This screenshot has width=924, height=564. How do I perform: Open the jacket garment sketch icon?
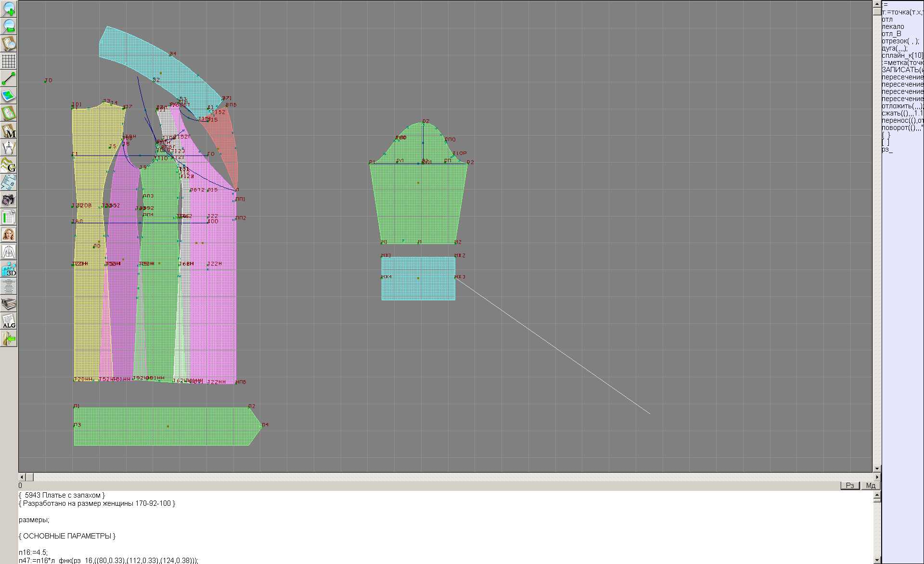[9, 252]
